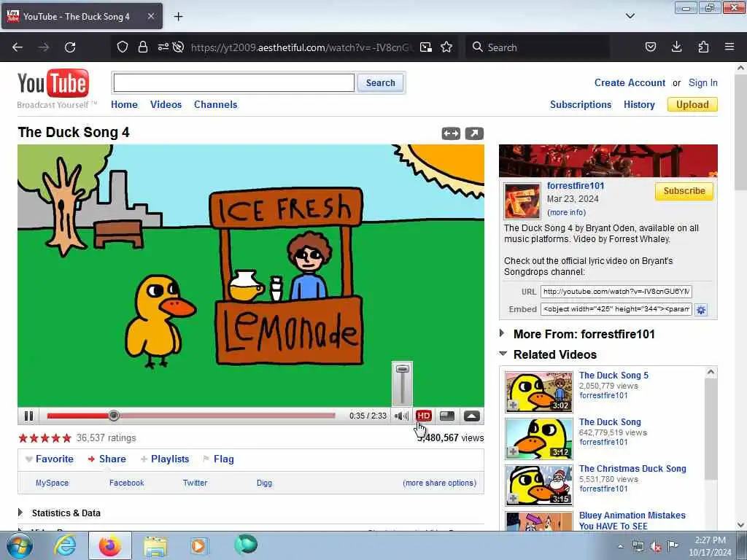Bookmark page with star icon
Screen dimensions: 747x560
(446, 47)
